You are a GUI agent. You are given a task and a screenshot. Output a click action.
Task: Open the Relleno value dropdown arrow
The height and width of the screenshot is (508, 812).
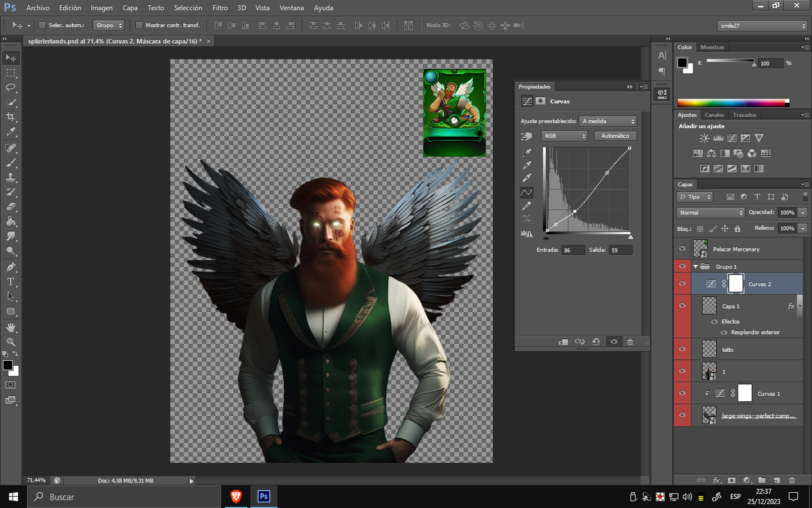coord(803,228)
